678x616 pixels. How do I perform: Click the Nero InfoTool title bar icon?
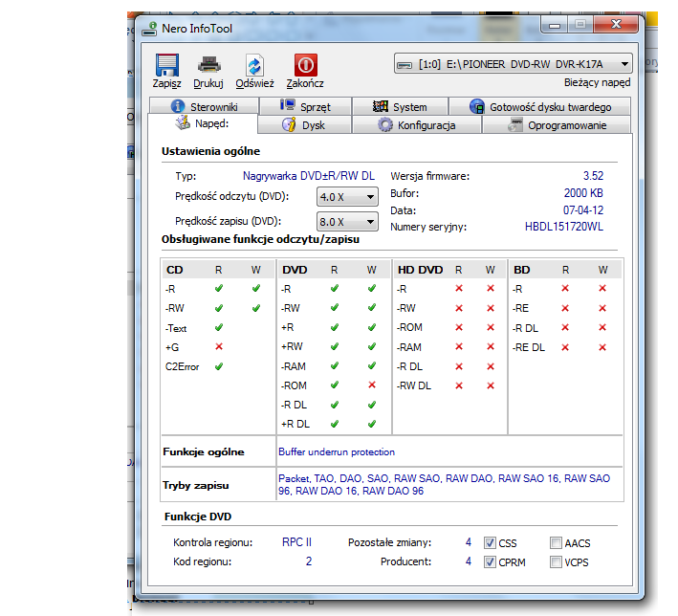(149, 29)
